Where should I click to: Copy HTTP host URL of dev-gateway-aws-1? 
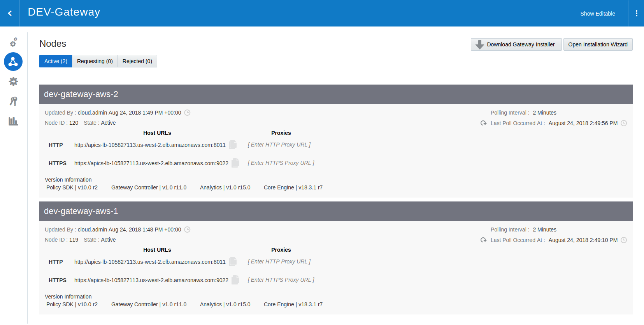coord(233,261)
